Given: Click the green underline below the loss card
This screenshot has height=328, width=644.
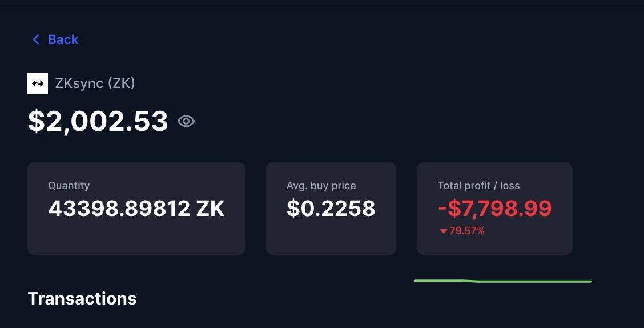Looking at the screenshot, I should point(503,281).
